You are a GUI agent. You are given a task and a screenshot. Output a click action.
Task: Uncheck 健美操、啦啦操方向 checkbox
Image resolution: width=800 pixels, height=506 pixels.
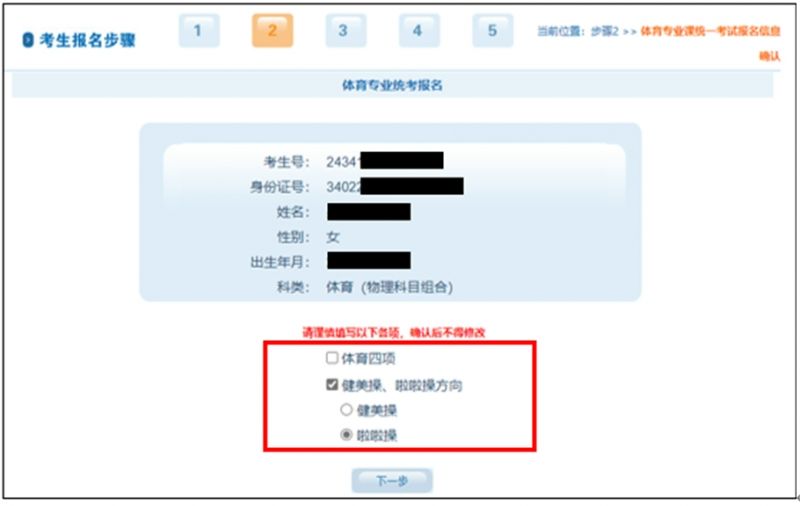(332, 384)
